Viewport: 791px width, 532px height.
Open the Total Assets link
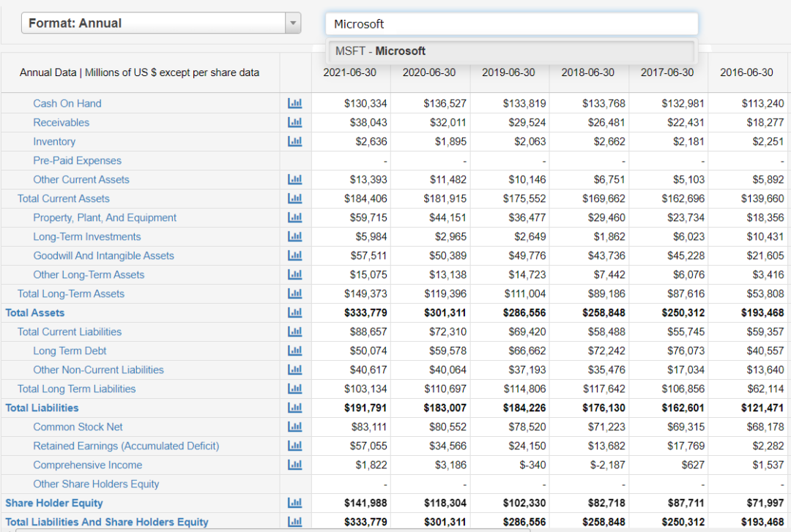point(35,312)
